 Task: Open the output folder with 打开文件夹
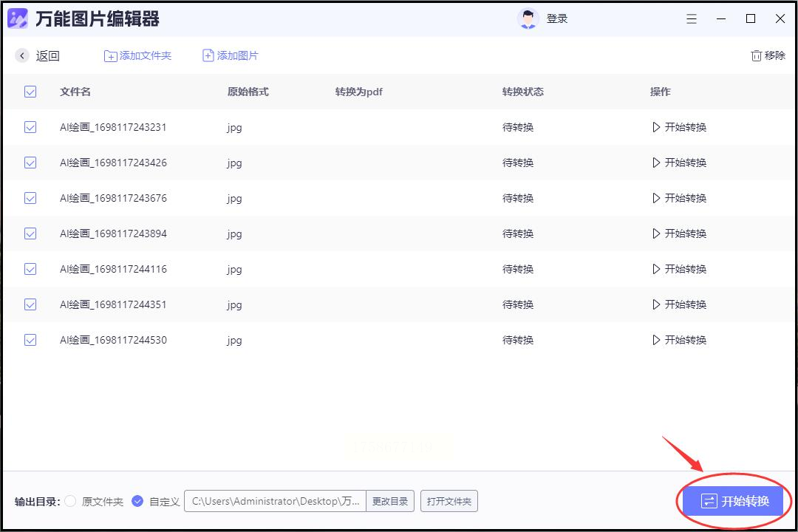[x=449, y=501]
